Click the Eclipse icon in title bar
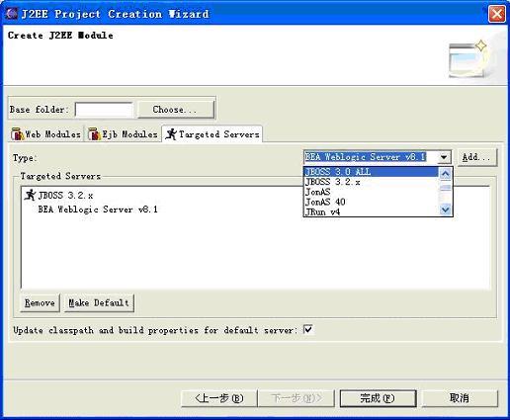Screen dimensions: 510x420 pos(12,14)
